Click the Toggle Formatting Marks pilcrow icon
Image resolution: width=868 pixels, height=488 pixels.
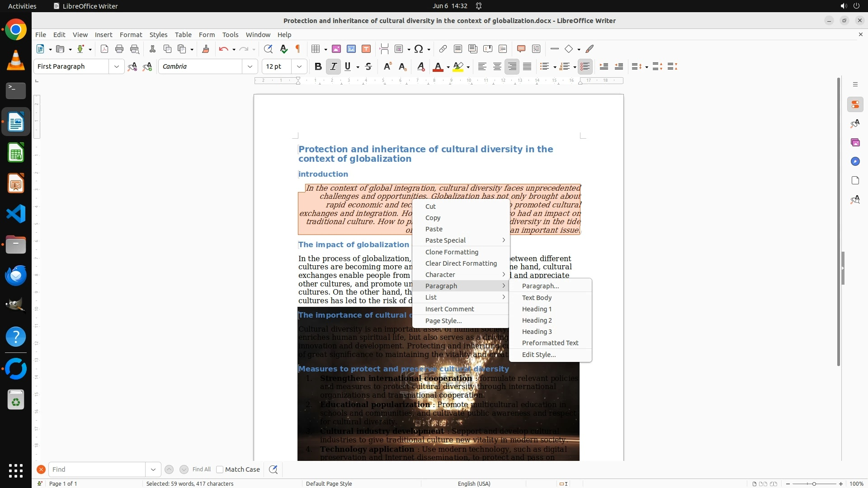298,49
